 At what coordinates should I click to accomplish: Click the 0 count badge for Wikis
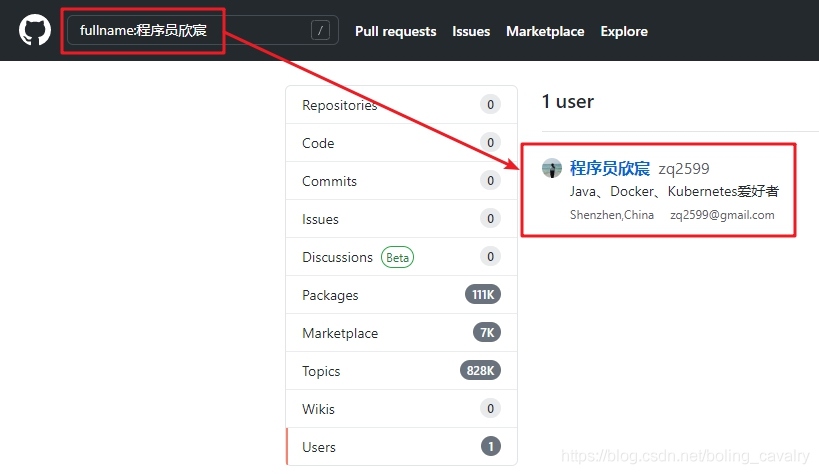click(490, 408)
